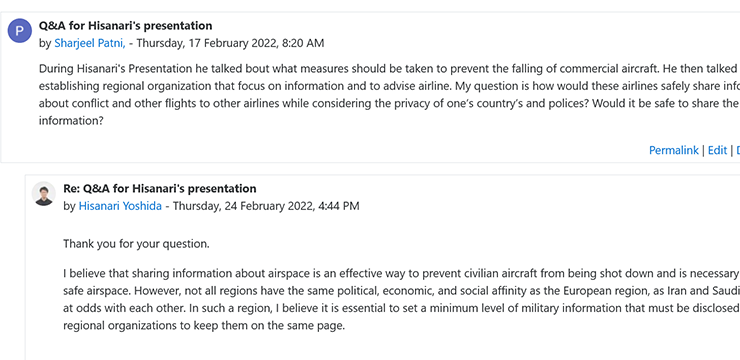The width and height of the screenshot is (740, 360).
Task: Select the cut-off link after Edit
Action: [x=738, y=150]
